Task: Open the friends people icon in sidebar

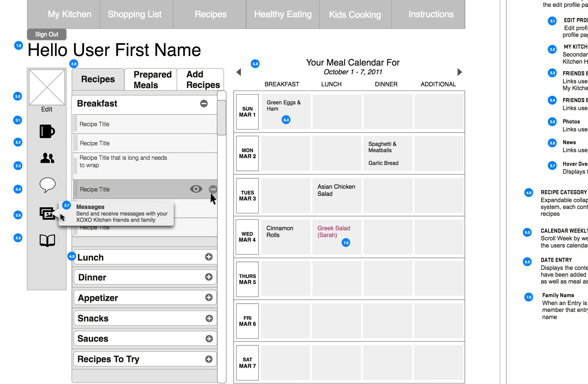Action: tap(47, 158)
